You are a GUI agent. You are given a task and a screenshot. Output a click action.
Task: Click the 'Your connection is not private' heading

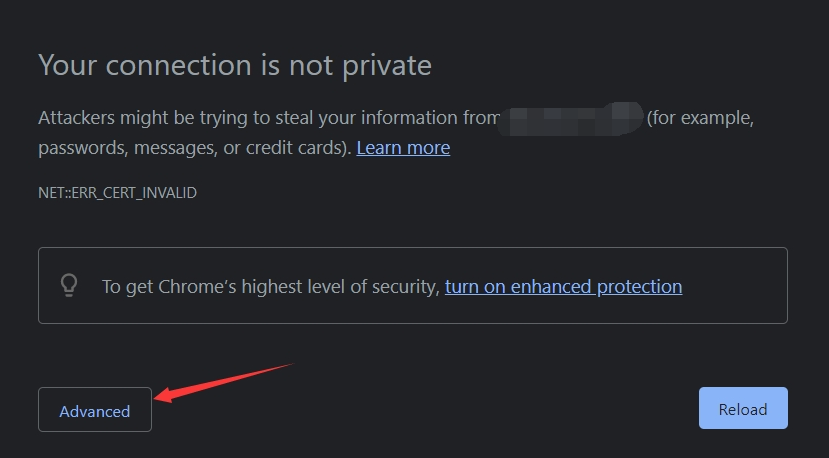pos(235,65)
